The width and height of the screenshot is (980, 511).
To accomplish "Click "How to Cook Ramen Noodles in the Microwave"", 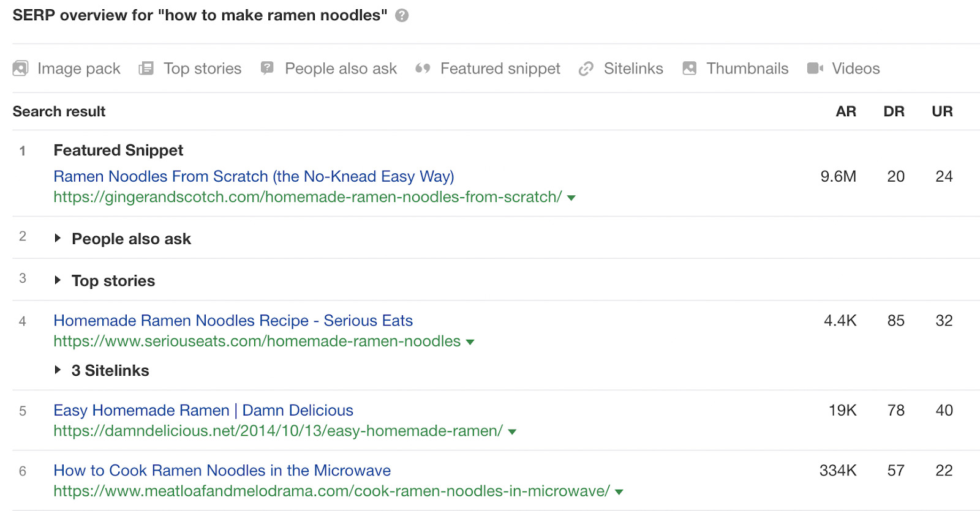I will tap(222, 471).
